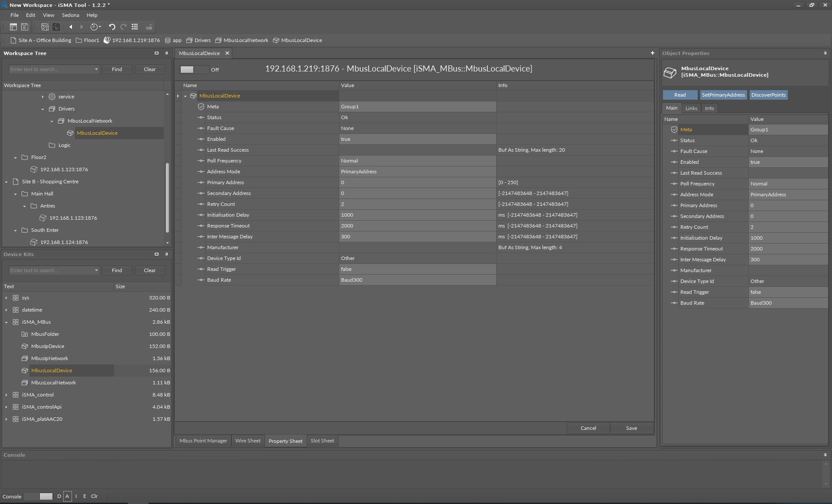Open the history clock icon
Viewport: 832px width, 504px height.
(x=95, y=27)
